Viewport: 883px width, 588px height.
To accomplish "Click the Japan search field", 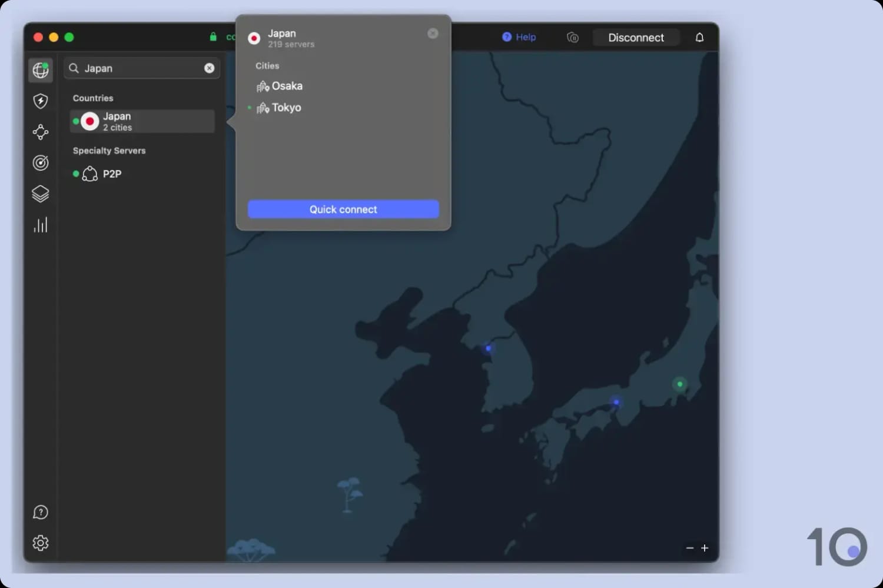I will click(x=142, y=68).
